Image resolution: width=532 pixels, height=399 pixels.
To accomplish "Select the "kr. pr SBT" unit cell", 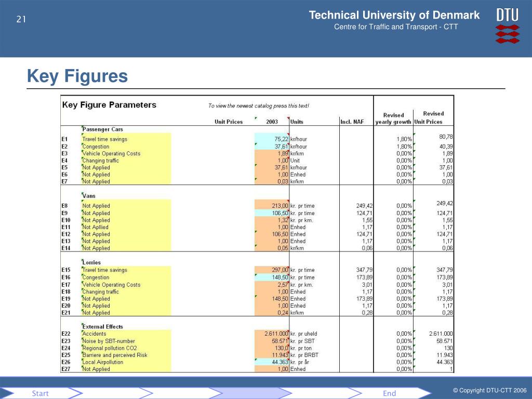I will [x=302, y=341].
